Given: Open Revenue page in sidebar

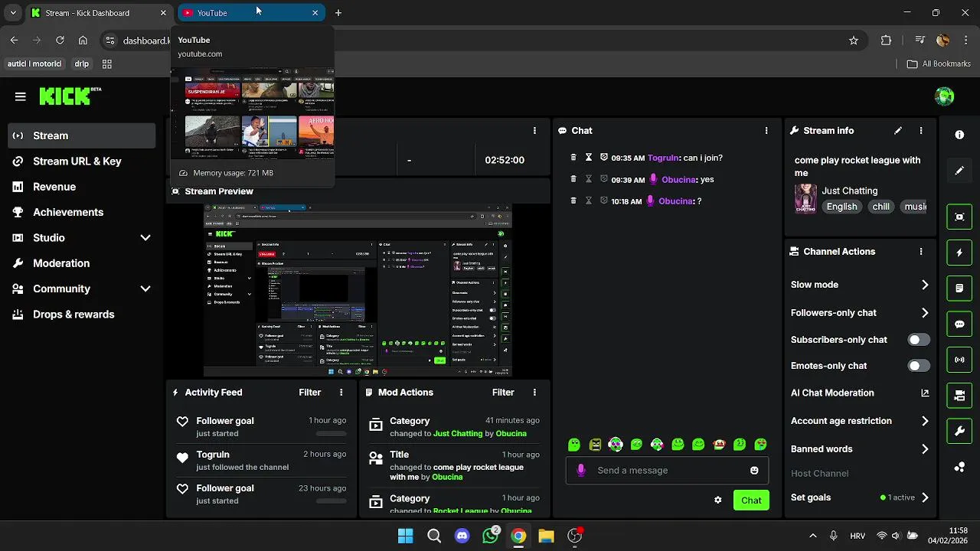Looking at the screenshot, I should click(82, 187).
